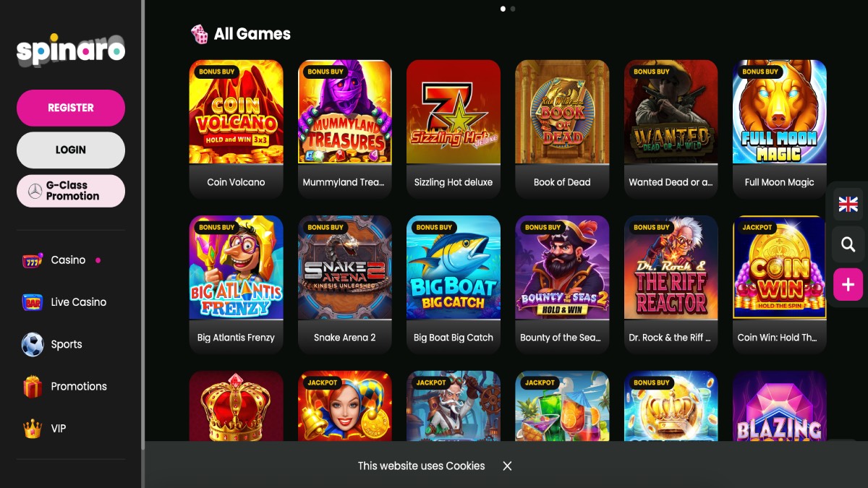This screenshot has height=488, width=868.
Task: Open Casino via the 777 slot icon
Action: pos(33,260)
